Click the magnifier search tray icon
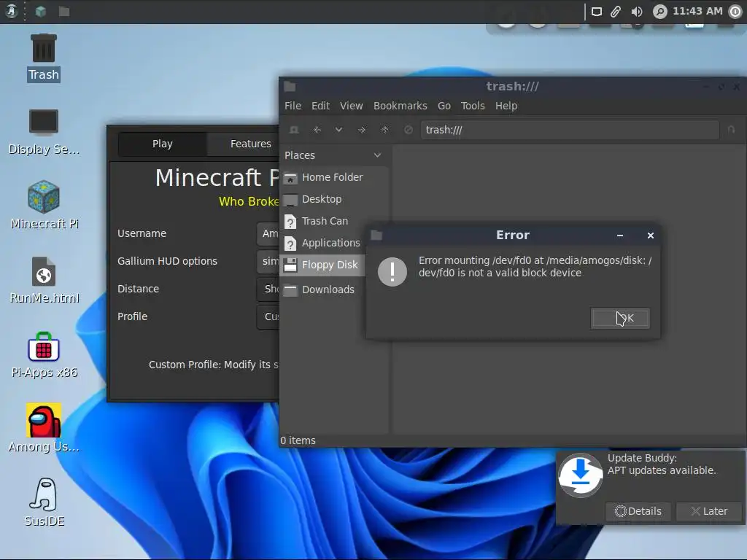This screenshot has width=747, height=560. click(659, 12)
